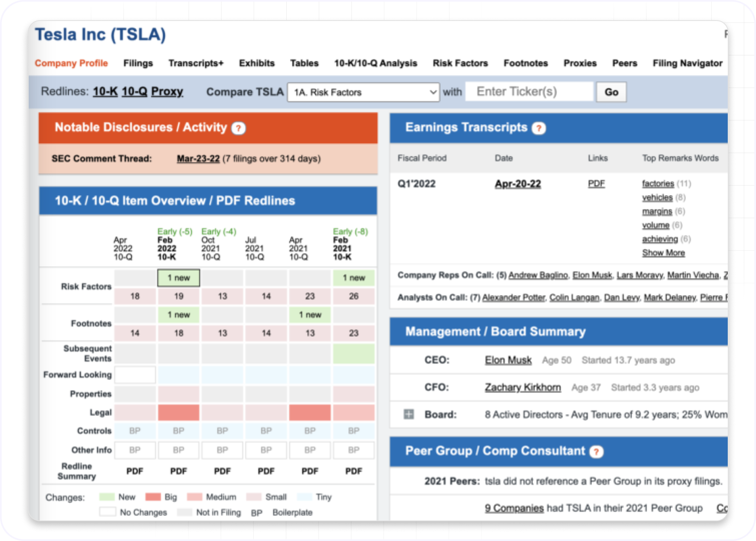Switch to the Risk Factors tab

(460, 63)
